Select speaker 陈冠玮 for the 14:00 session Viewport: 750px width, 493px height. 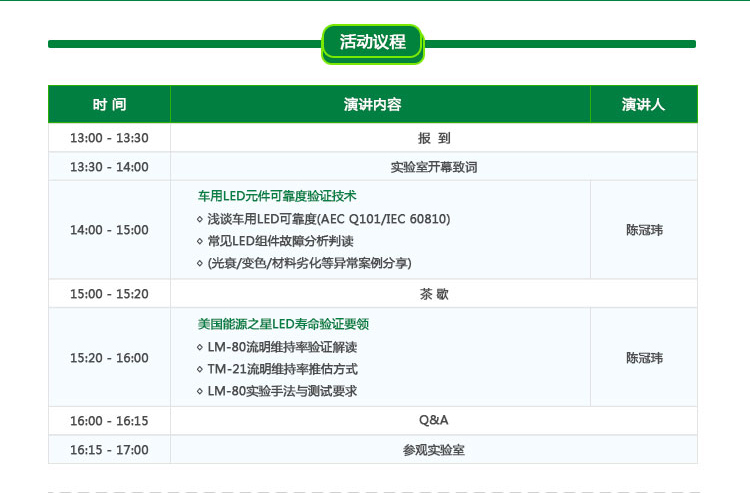coord(643,230)
